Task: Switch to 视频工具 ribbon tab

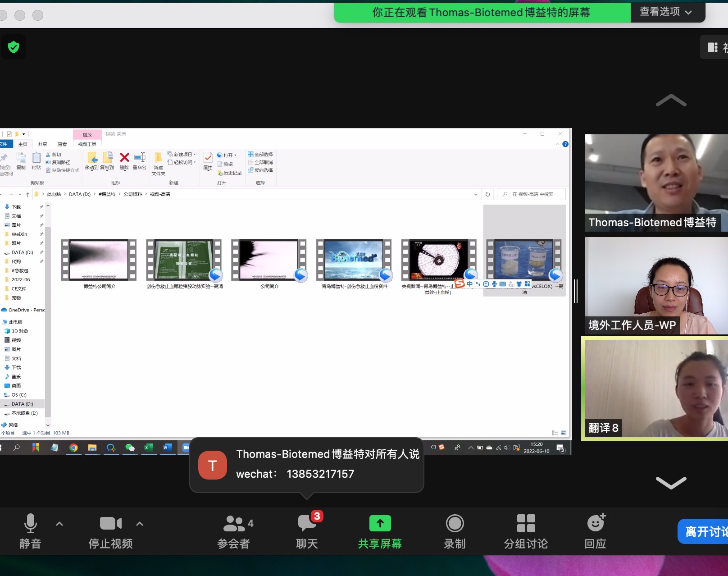Action: pos(87,144)
